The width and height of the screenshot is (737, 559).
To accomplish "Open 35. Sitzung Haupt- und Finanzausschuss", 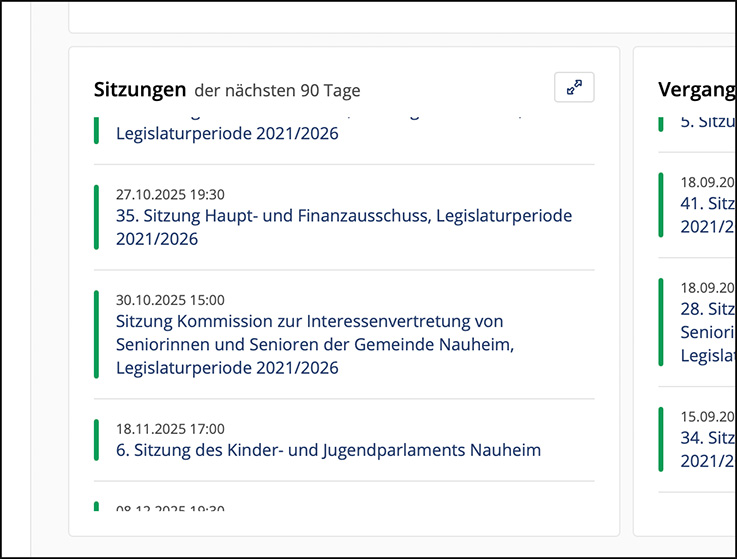I will (x=344, y=216).
